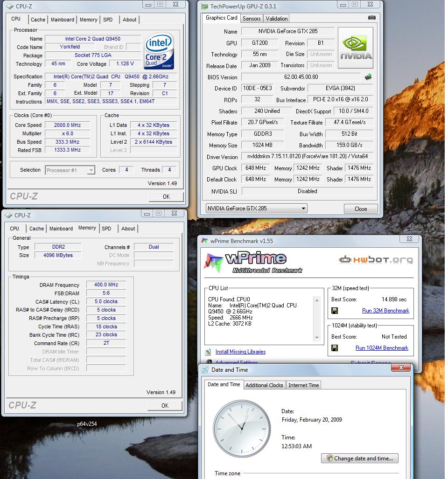This screenshot has height=479, width=448.
Task: Click Run 32M Benchmark link
Action: click(x=385, y=311)
